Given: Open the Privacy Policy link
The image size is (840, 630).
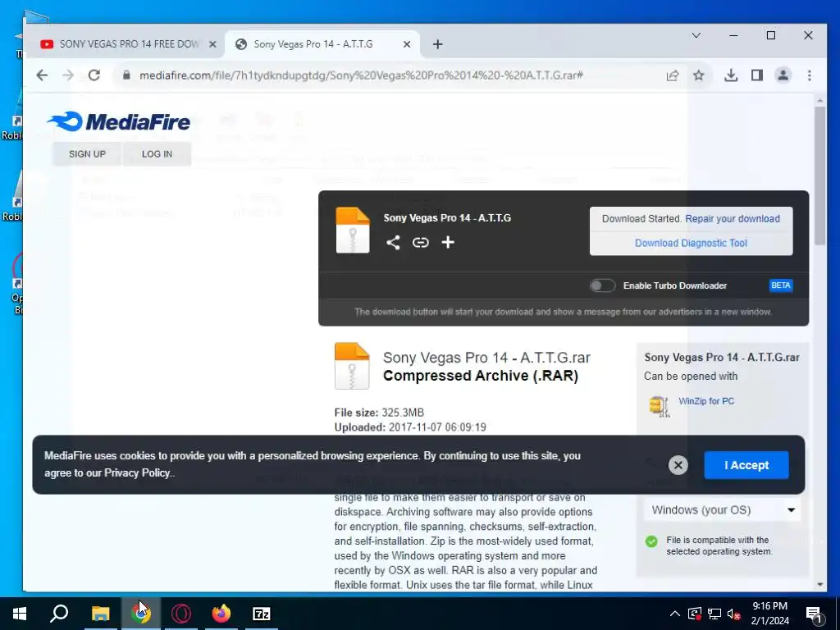Looking at the screenshot, I should (137, 473).
